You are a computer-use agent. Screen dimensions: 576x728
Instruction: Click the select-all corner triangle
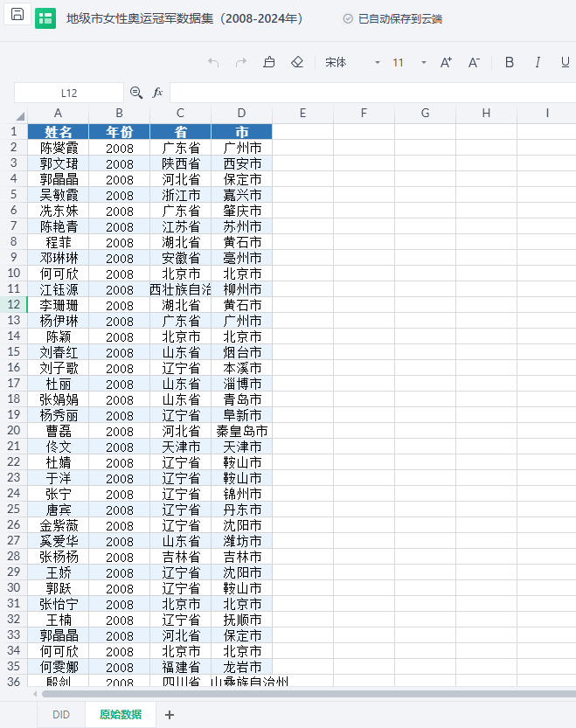(x=20, y=115)
